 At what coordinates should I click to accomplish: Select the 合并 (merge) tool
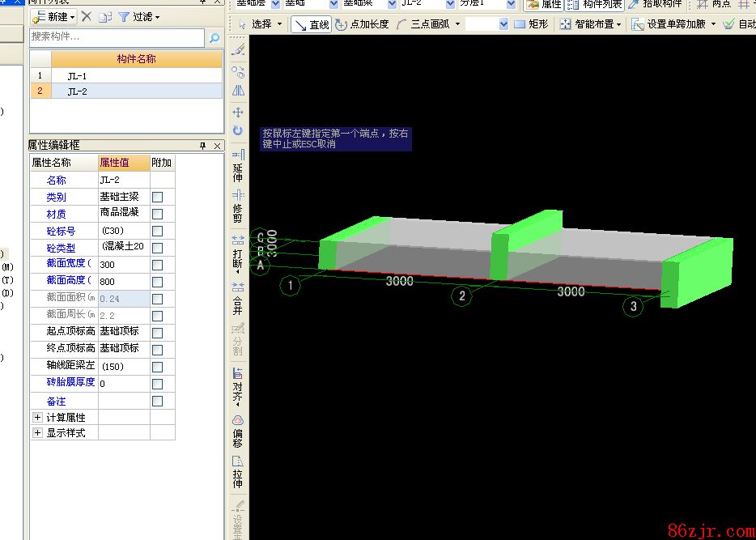click(238, 298)
